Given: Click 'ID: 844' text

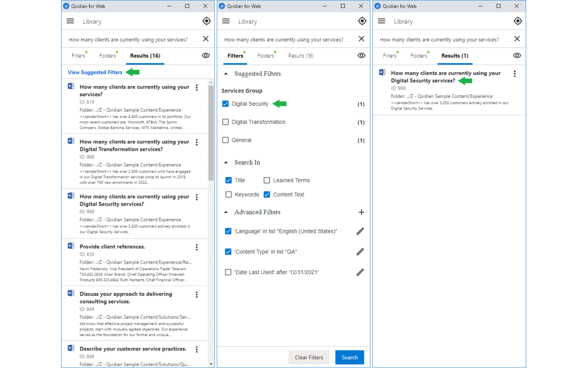Looking at the screenshot, I should tap(87, 309).
